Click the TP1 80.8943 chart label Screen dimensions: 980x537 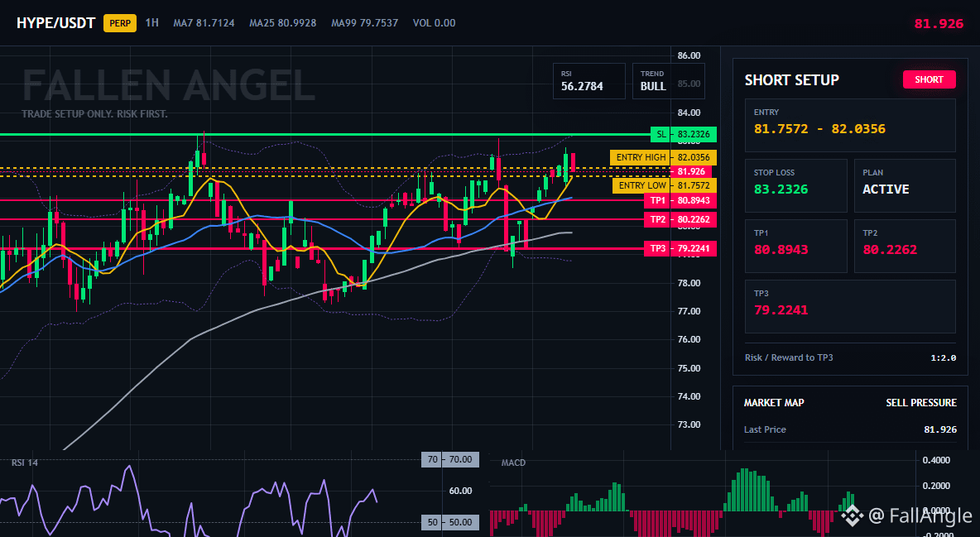[x=680, y=201]
